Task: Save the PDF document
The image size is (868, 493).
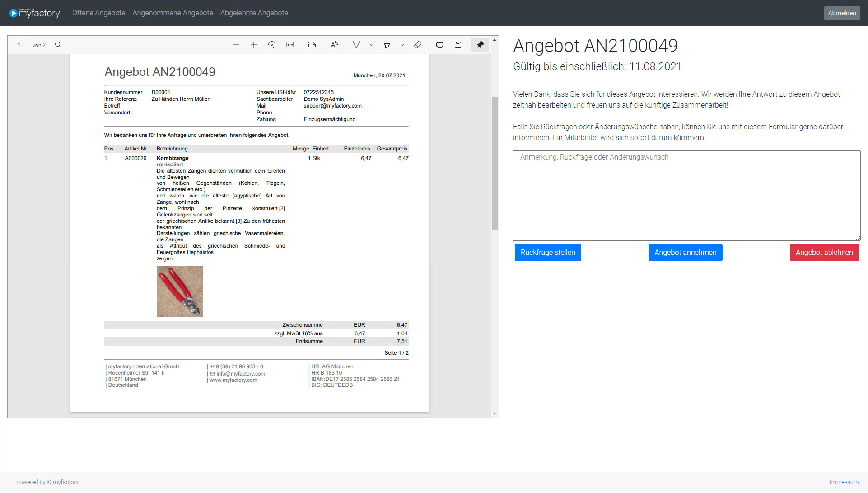Action: [458, 45]
